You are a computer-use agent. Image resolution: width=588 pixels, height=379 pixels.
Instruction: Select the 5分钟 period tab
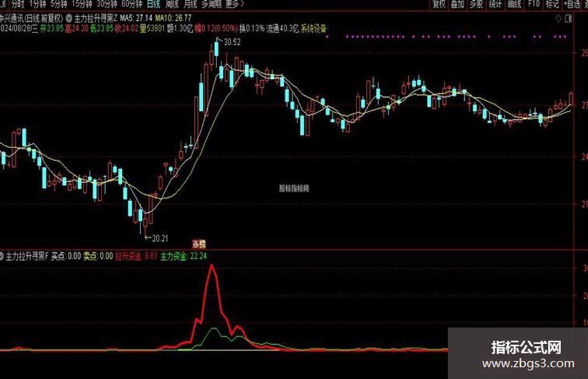[58, 4]
